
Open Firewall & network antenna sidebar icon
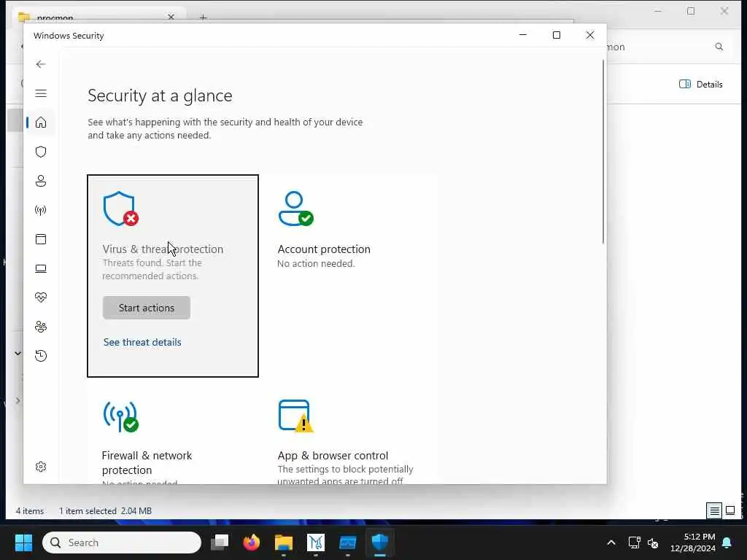[x=41, y=210]
